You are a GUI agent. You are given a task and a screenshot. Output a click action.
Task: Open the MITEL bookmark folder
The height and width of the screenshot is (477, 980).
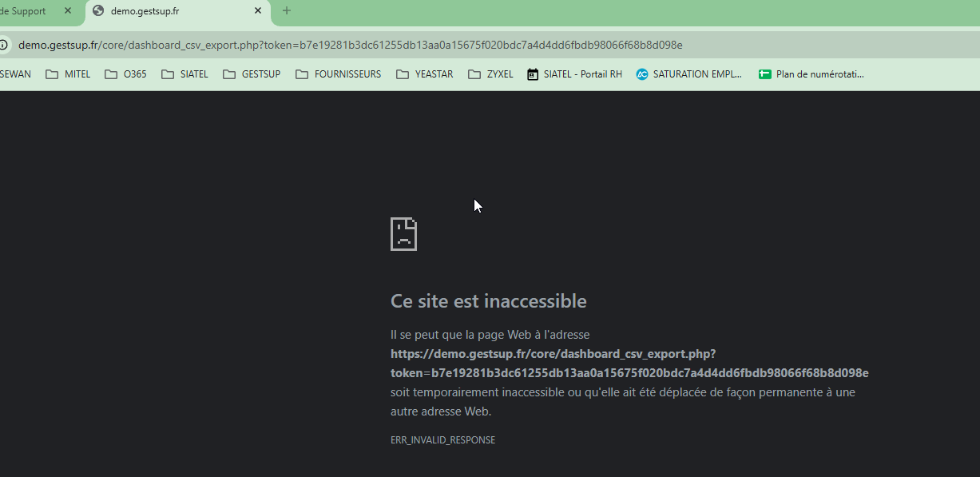[68, 74]
